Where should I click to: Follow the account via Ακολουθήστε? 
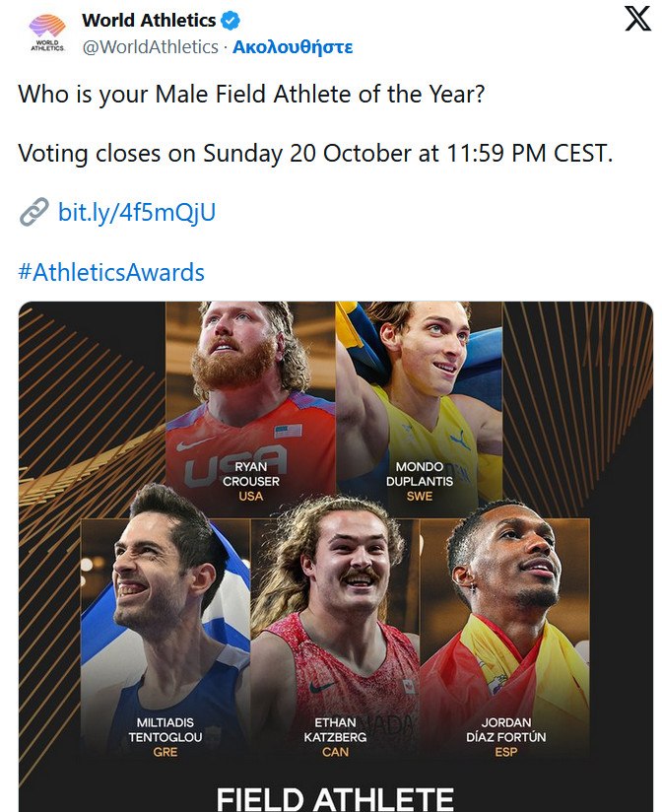coord(293,46)
